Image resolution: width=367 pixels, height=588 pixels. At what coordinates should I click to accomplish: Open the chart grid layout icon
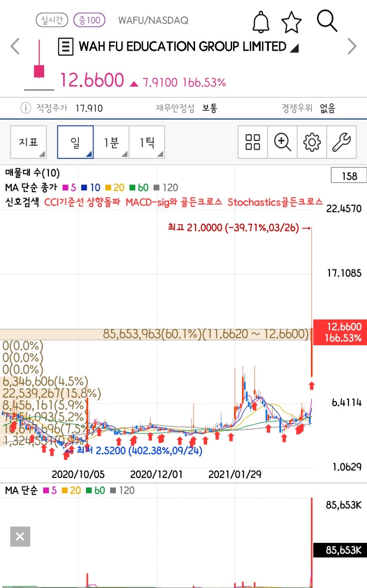(253, 142)
